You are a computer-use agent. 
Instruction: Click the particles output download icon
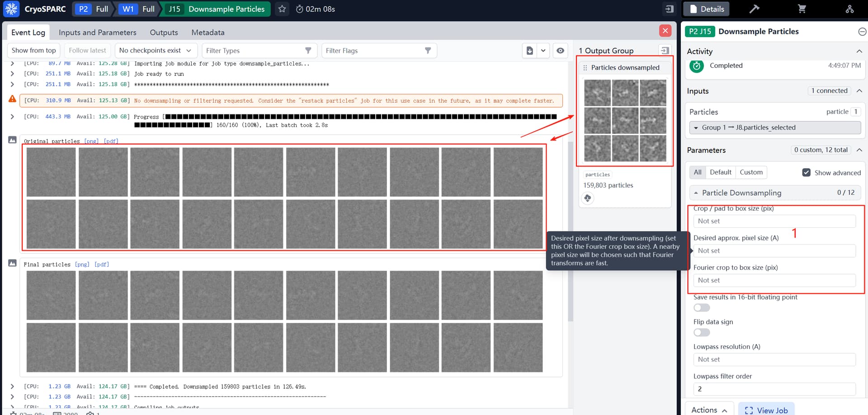point(587,198)
